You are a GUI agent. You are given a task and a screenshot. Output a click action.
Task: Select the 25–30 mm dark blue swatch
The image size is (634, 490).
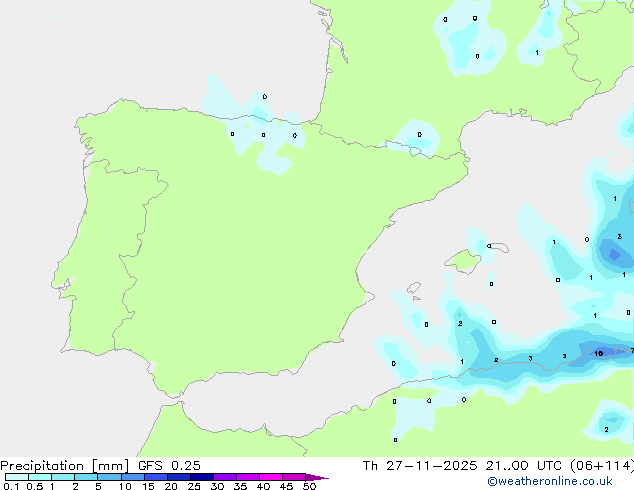pyautogui.click(x=202, y=477)
